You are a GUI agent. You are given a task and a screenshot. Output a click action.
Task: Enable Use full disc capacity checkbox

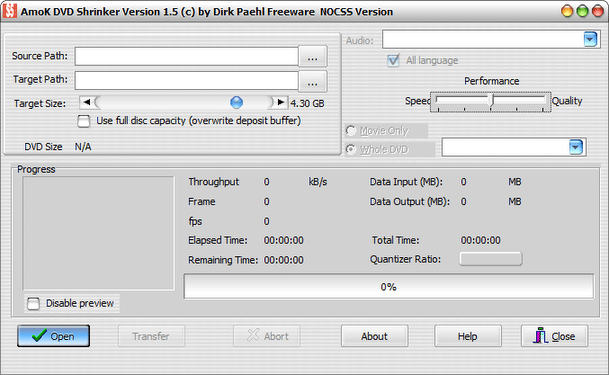click(x=84, y=121)
